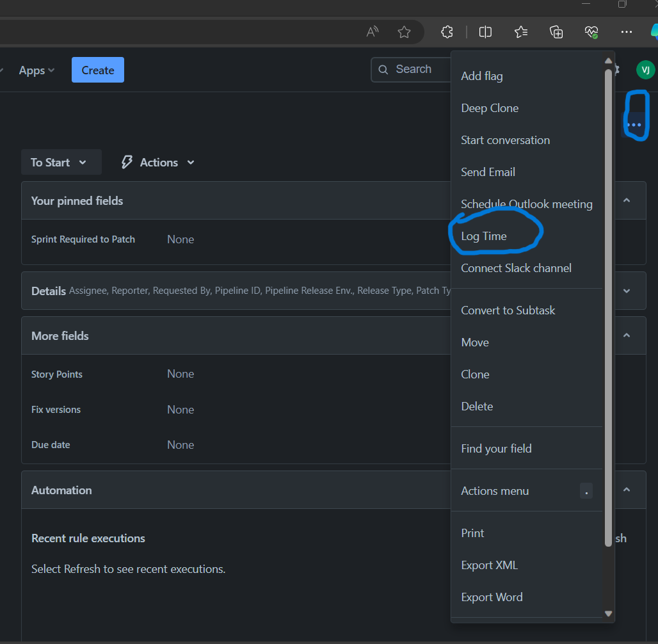Choose Convert to Subtask
This screenshot has height=644, width=658.
click(x=527, y=310)
